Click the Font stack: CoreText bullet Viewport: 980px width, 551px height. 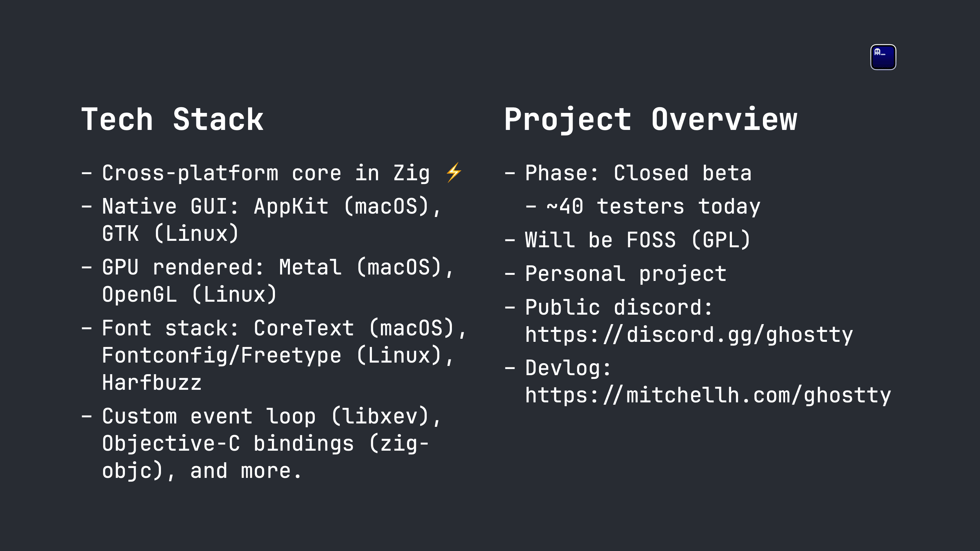coord(274,328)
